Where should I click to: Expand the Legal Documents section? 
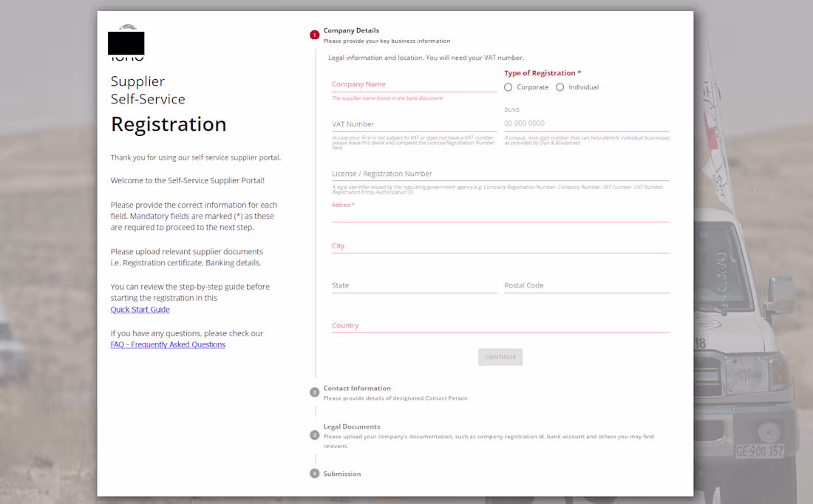[351, 426]
